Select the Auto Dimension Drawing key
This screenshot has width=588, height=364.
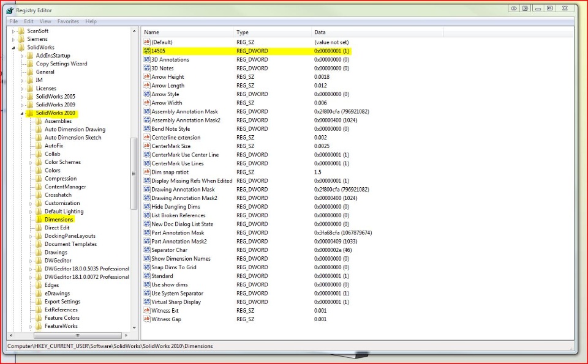(75, 129)
